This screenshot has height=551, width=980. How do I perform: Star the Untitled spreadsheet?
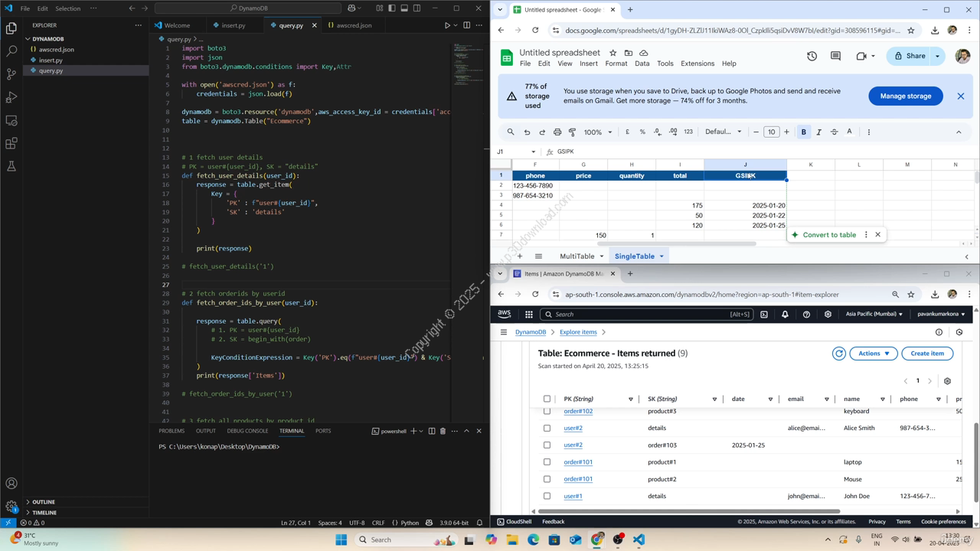(x=612, y=53)
